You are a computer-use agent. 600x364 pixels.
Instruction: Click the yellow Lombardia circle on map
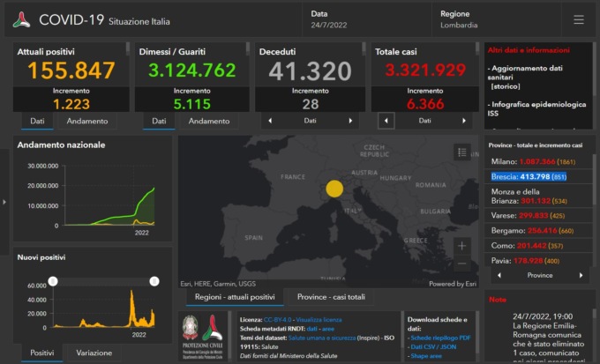coord(334,188)
